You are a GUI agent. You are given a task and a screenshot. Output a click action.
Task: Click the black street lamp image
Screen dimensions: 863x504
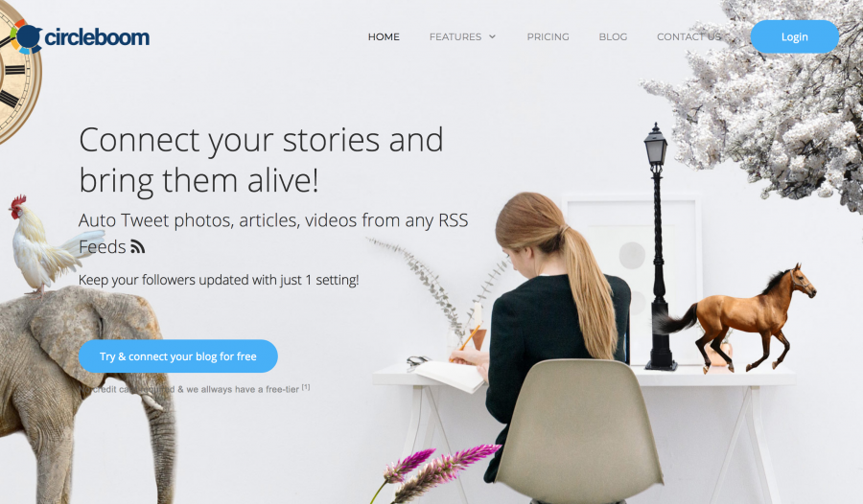tap(658, 246)
